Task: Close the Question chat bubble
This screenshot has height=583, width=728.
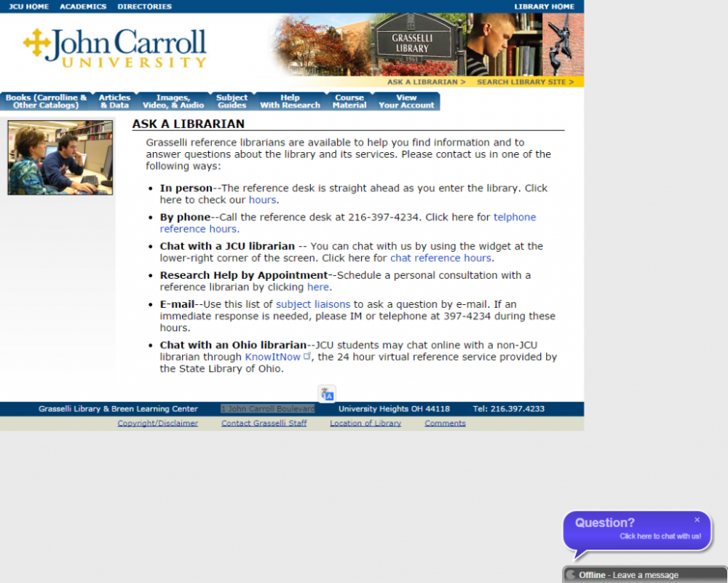Action: (697, 520)
